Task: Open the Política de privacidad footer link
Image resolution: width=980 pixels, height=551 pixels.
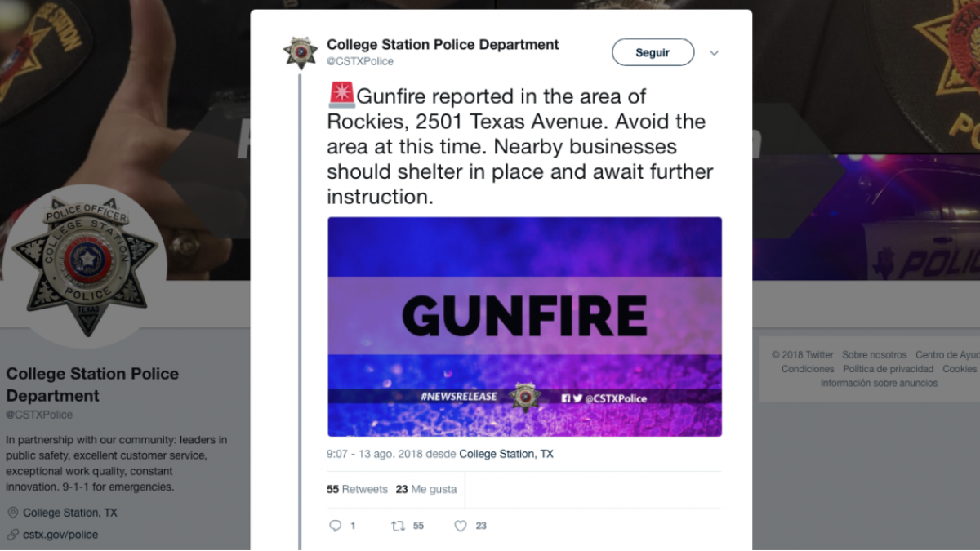Action: (x=888, y=369)
